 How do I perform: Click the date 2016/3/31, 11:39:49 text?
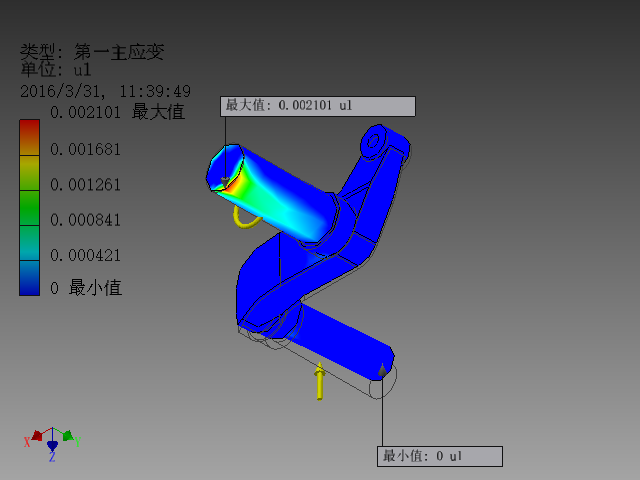click(x=105, y=91)
